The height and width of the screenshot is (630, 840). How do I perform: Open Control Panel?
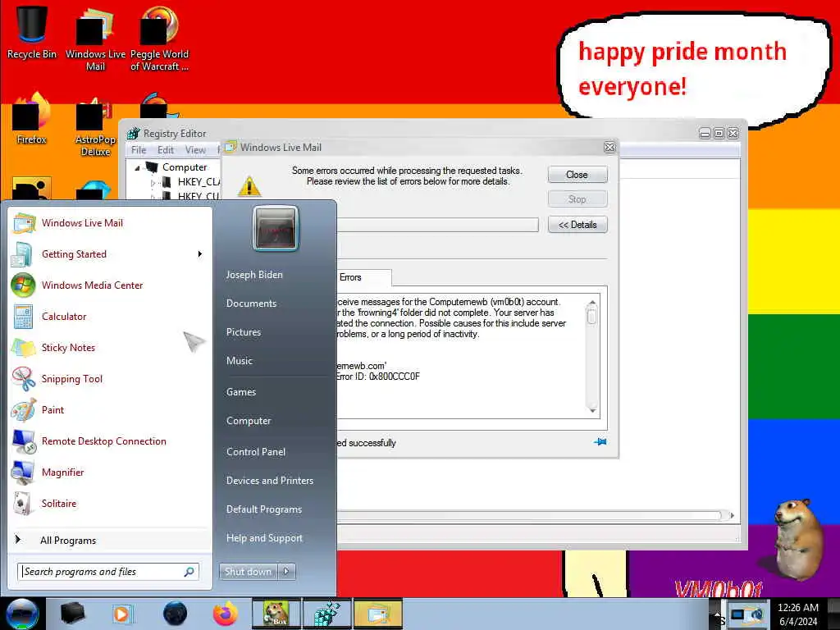coord(256,452)
